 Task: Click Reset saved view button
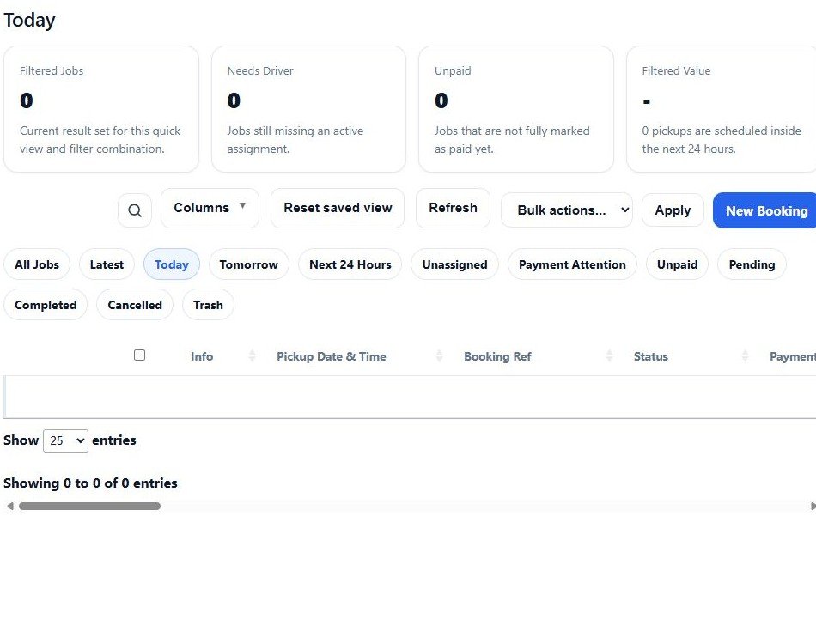338,208
